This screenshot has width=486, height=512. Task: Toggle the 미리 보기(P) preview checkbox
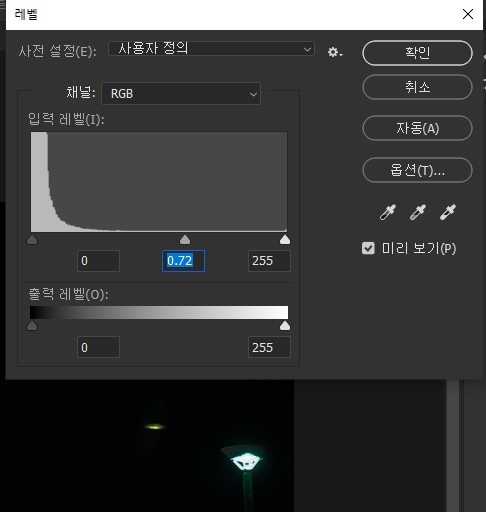point(368,248)
